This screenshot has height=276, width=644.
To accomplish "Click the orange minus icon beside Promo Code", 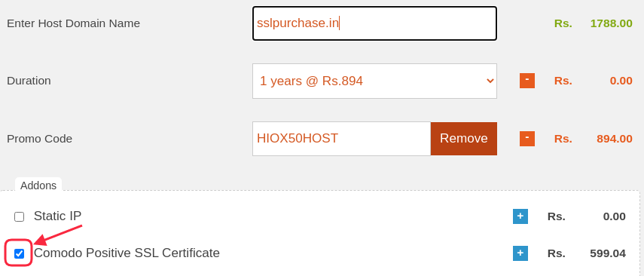I will [x=527, y=139].
